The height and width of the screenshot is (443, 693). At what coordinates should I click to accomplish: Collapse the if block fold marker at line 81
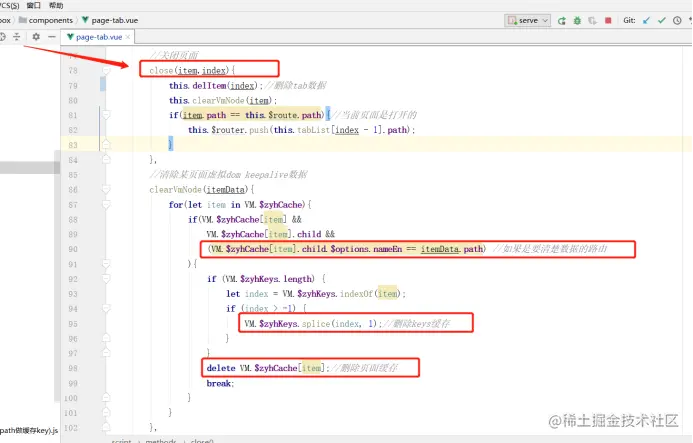[106, 115]
